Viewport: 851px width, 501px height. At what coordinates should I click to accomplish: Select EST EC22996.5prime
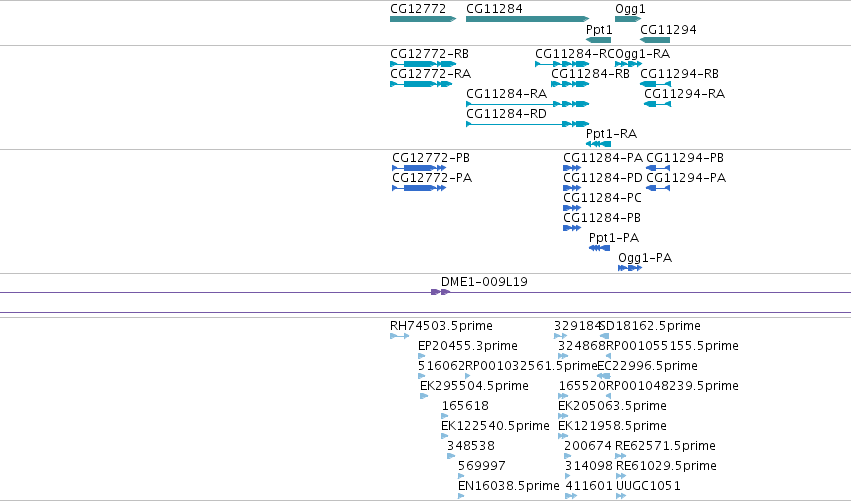(x=604, y=376)
